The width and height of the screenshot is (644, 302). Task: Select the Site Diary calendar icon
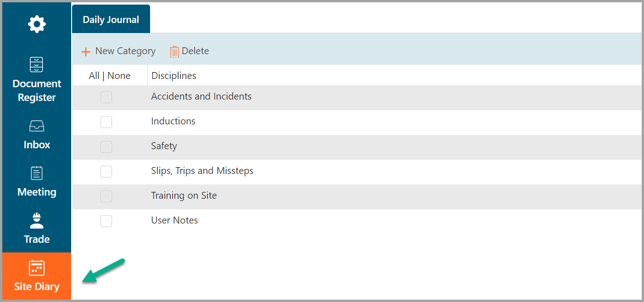[37, 268]
